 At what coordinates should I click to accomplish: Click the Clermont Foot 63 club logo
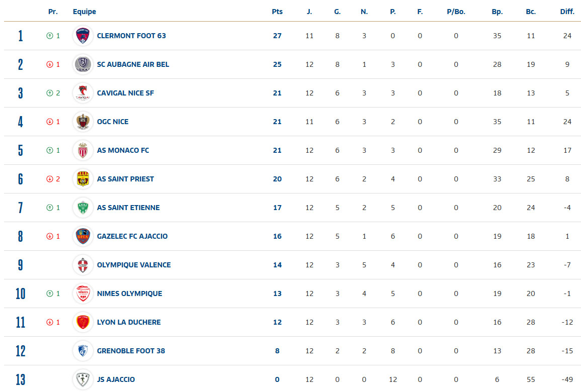pyautogui.click(x=82, y=36)
